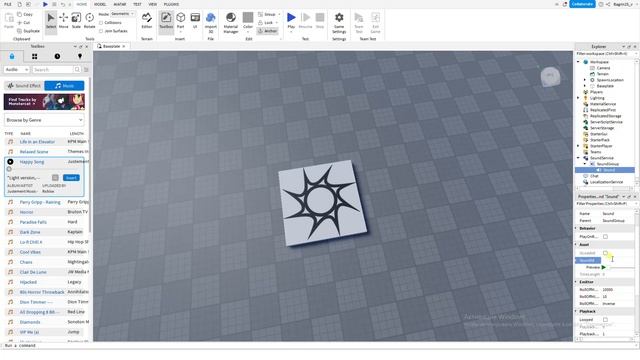
Task: Open the Toolbox Marketplace tab
Action: pos(12,56)
